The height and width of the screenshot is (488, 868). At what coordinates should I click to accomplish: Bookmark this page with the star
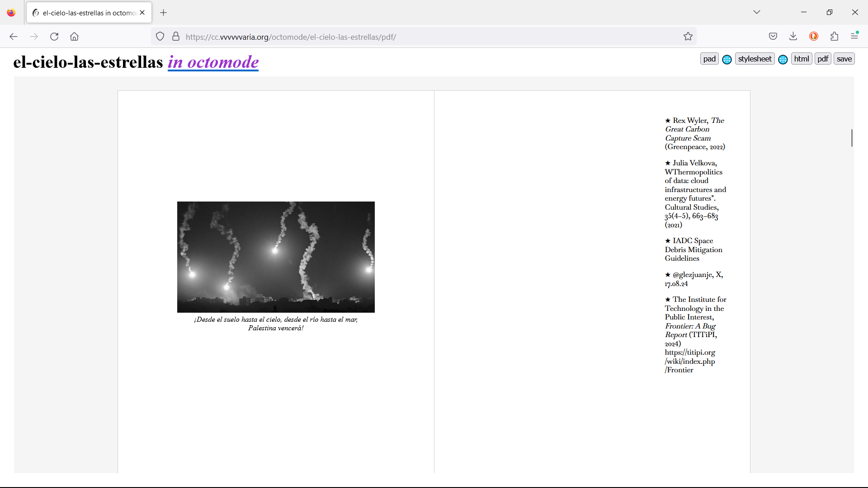coord(688,37)
